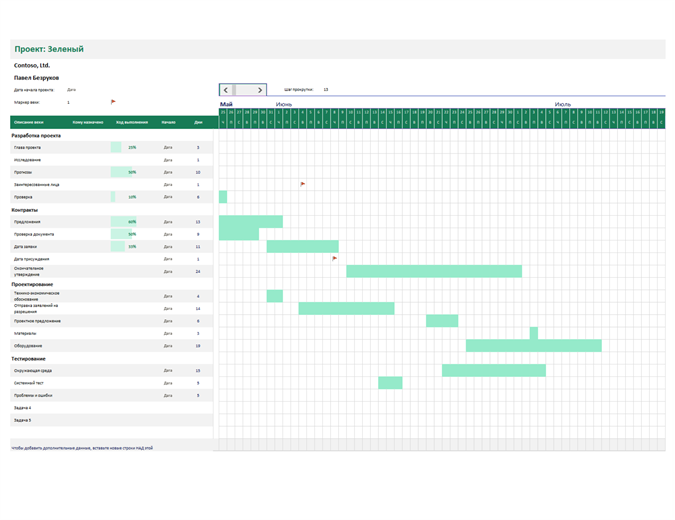675x520 pixels.
Task: Click the 50% progress bar for Прогнозы
Action: click(121, 172)
